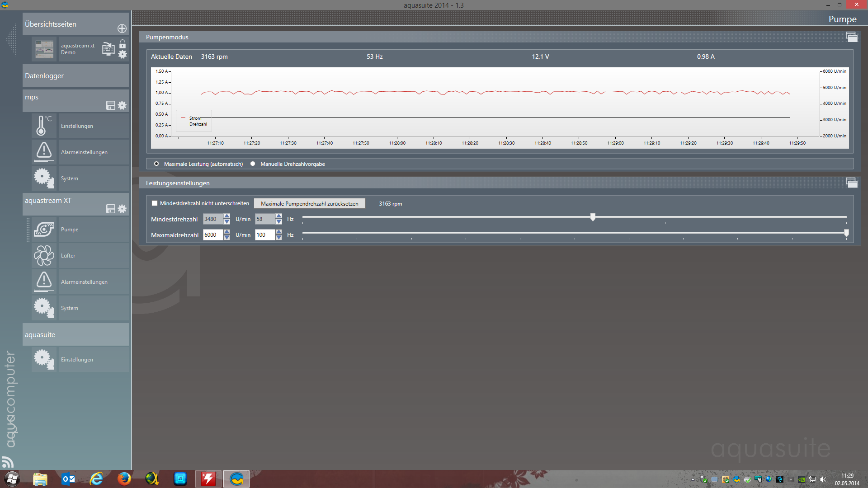
Task: Click the lock icon beside aquastream xt Demo
Action: [123, 44]
